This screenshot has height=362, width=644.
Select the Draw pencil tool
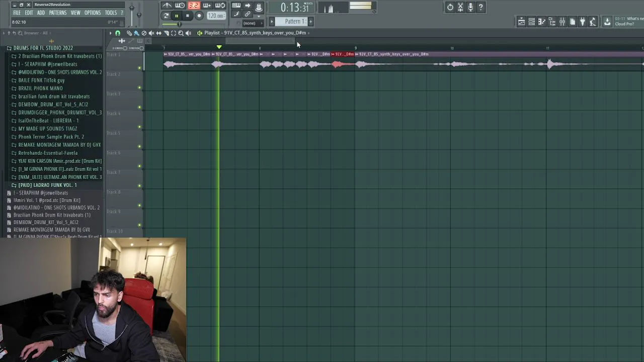point(129,33)
